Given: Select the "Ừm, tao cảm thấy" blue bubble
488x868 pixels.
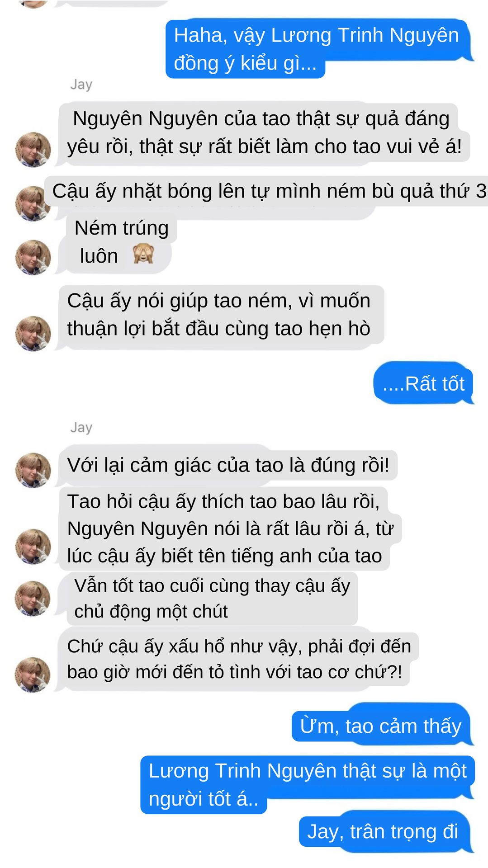Looking at the screenshot, I should tap(382, 725).
